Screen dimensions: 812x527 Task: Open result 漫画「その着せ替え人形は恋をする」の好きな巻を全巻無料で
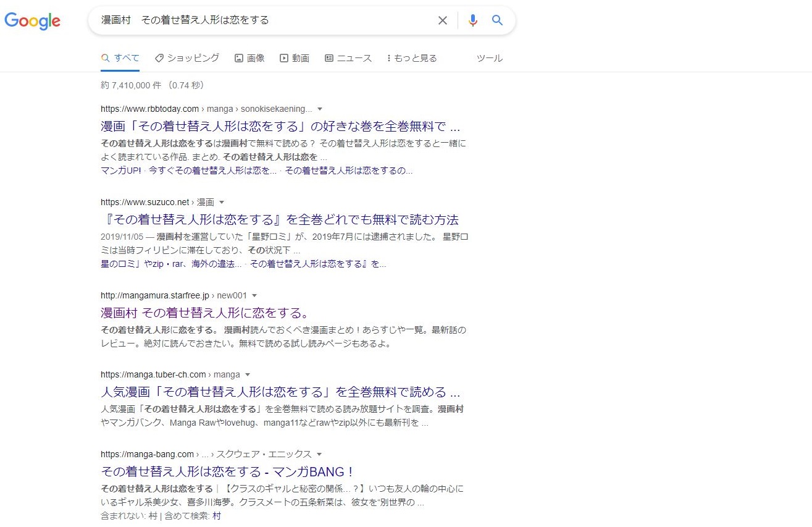coord(280,127)
